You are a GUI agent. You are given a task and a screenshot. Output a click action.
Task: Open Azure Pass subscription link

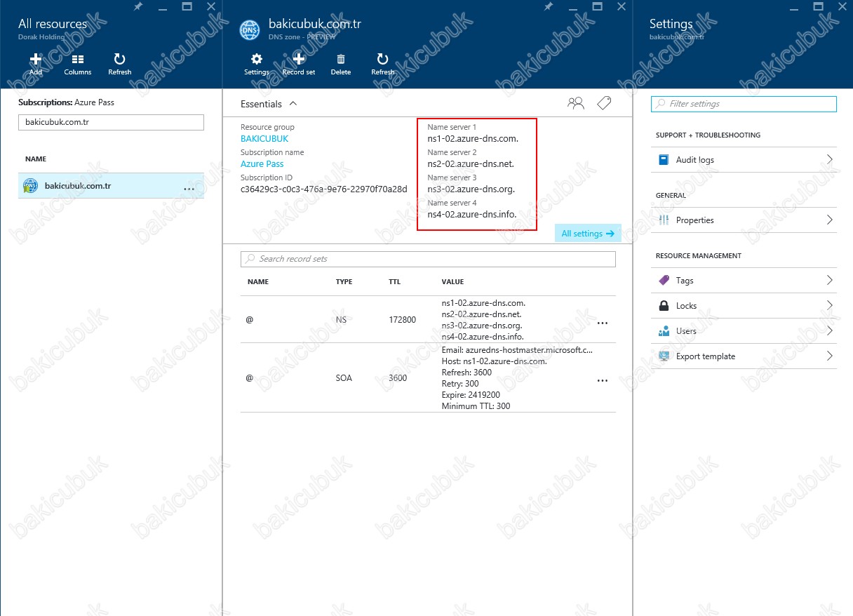pos(262,164)
